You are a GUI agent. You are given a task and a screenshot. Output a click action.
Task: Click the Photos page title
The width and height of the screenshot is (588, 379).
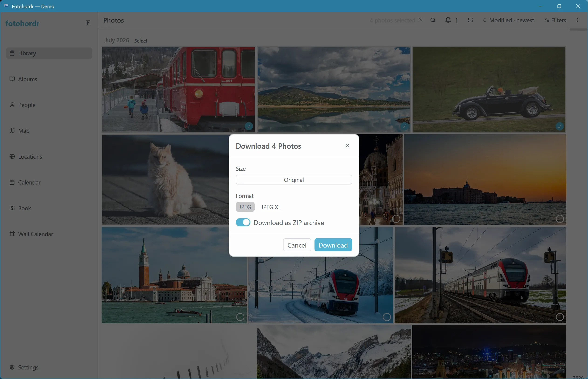click(x=113, y=20)
